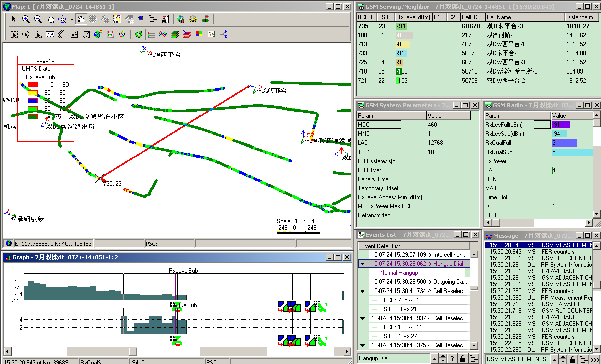Toggle the legend list display button
Viewport: 601px width, 364px height.
(x=151, y=34)
